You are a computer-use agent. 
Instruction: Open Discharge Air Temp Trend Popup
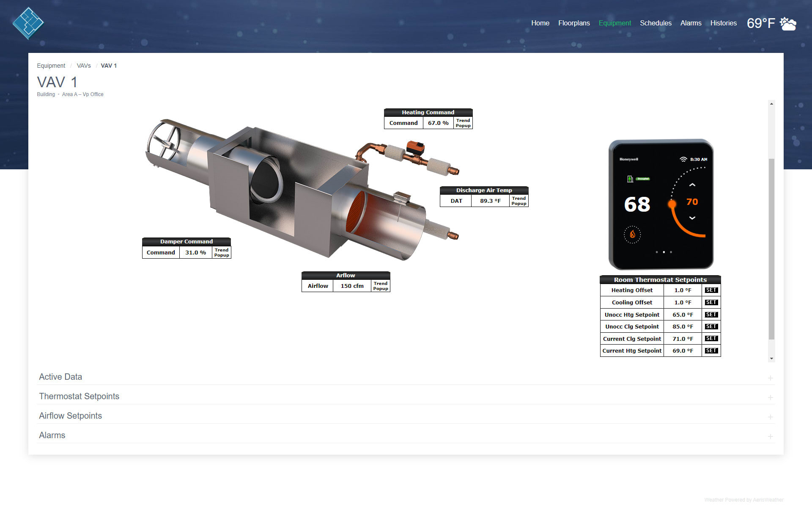(519, 201)
